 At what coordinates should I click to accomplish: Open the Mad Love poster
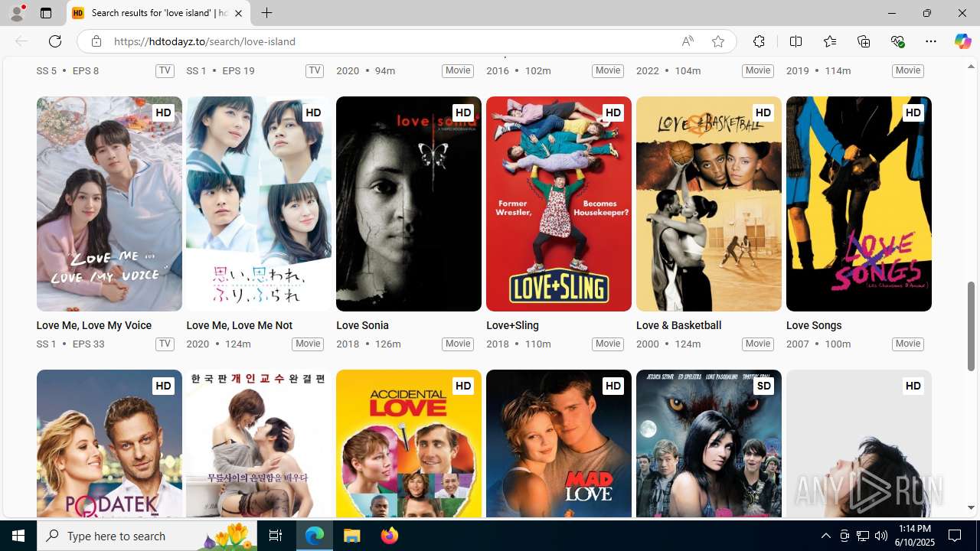click(x=559, y=444)
